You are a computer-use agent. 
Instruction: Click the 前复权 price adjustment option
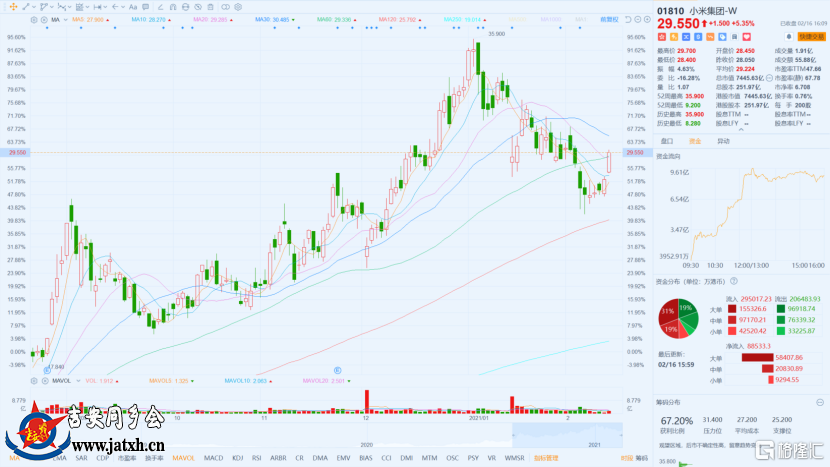tap(609, 20)
